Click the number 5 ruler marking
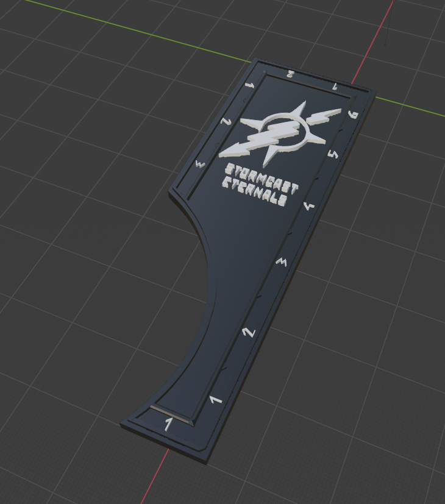Screen dimensions: 445x504 click(x=333, y=154)
